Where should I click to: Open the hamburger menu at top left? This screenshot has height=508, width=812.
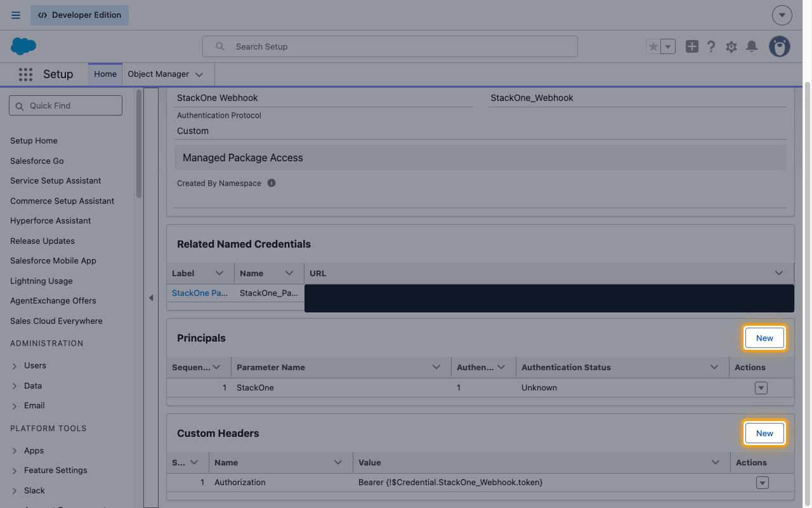(16, 15)
